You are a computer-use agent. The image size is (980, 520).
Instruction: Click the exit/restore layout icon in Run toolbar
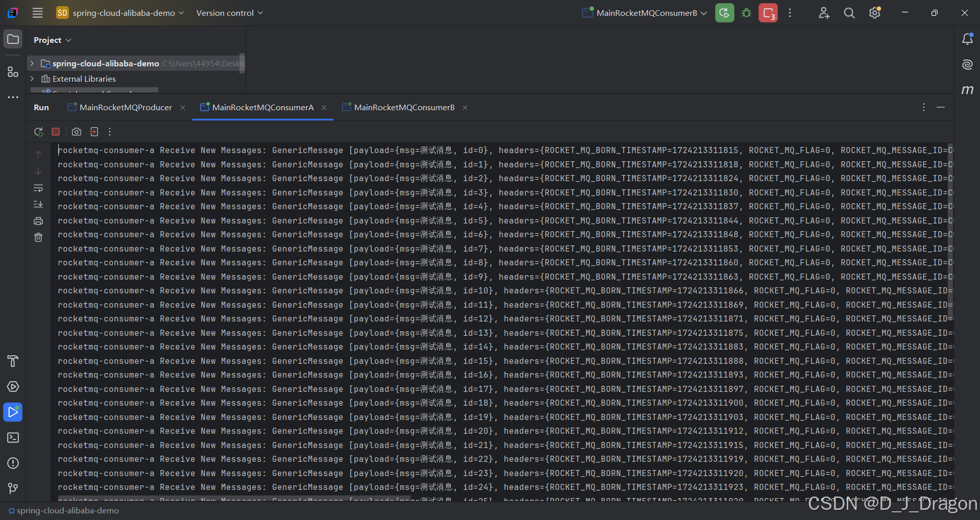tap(94, 132)
